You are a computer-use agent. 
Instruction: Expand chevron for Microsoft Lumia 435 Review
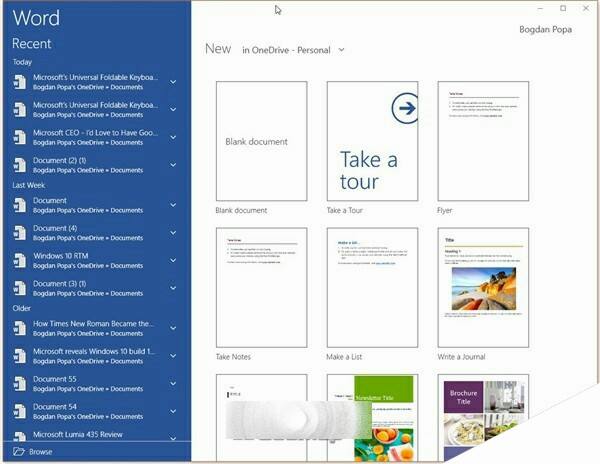click(173, 438)
